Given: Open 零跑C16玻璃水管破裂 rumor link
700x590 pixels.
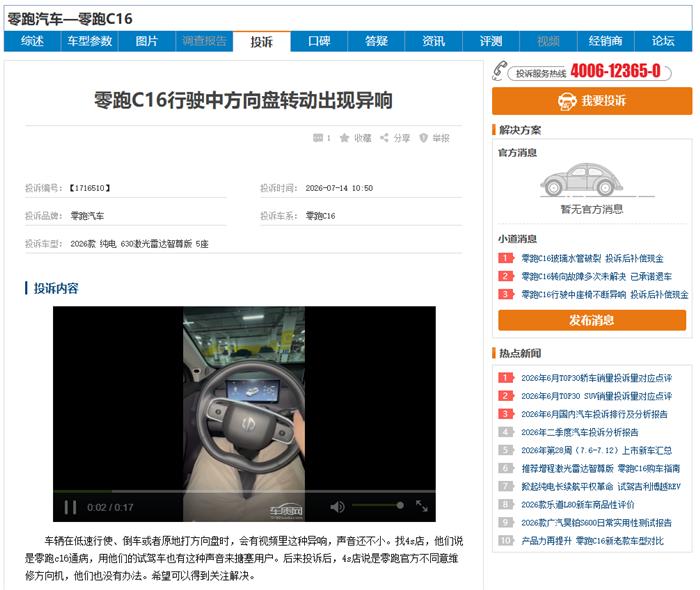Looking at the screenshot, I should (592, 258).
